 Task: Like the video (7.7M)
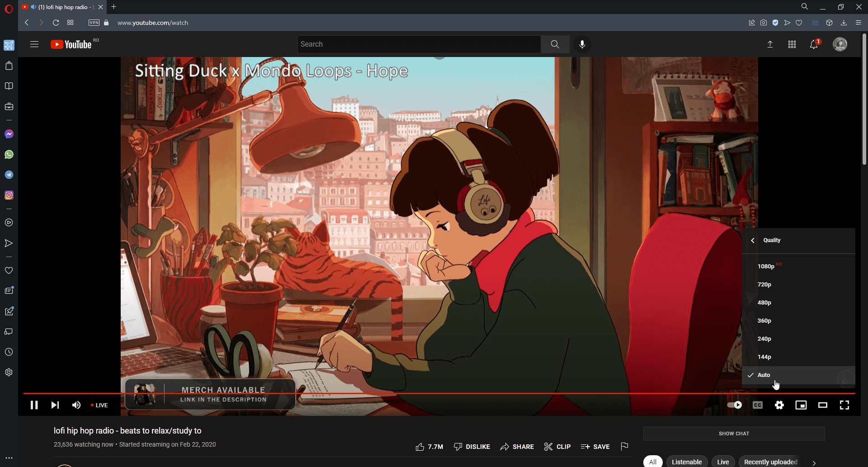429,447
